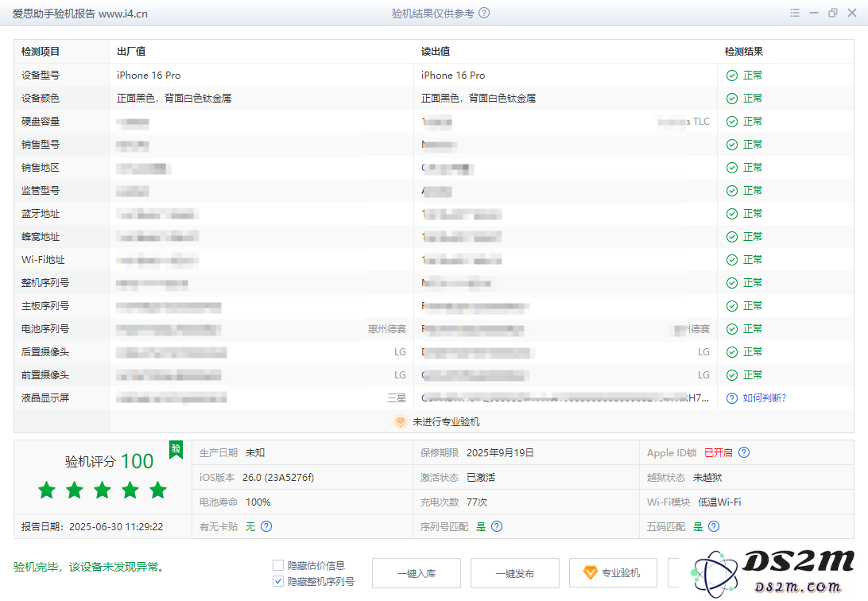This screenshot has height=601, width=868.
Task: Enable the 隐藏估价信息 checkbox
Action: [278, 565]
